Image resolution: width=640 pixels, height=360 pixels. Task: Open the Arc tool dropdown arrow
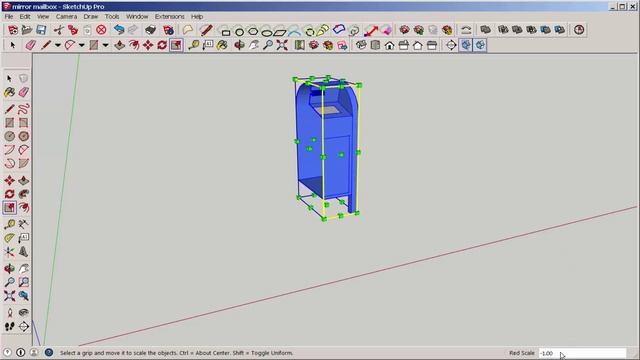[82, 45]
